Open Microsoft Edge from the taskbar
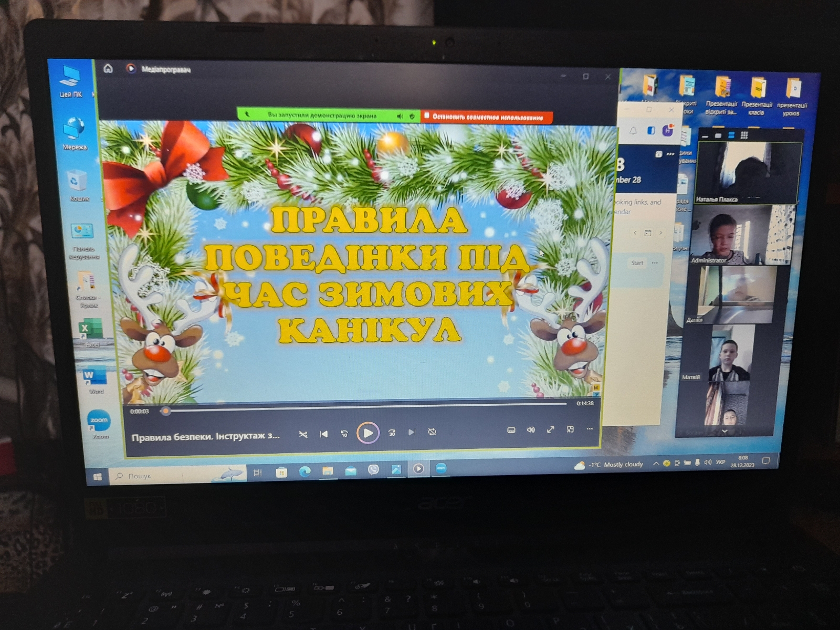This screenshot has height=630, width=840. click(305, 471)
